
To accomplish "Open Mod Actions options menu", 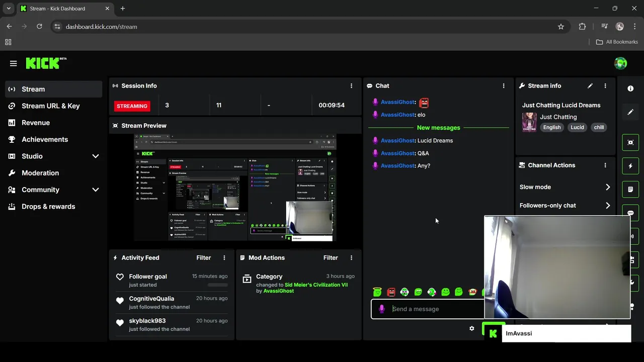I will tap(351, 258).
